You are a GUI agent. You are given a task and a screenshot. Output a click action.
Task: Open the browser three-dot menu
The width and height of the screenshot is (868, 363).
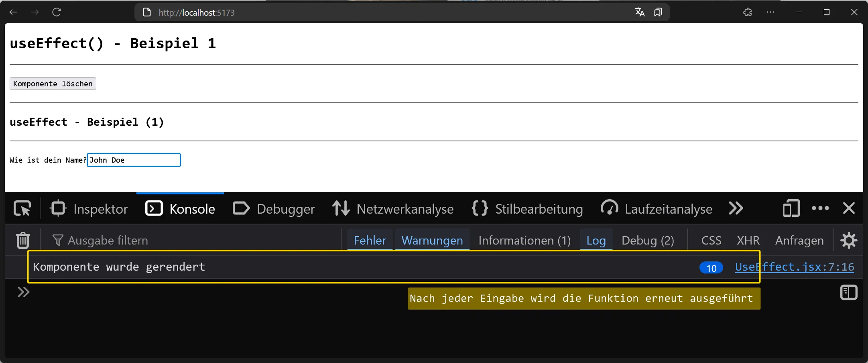click(x=770, y=12)
